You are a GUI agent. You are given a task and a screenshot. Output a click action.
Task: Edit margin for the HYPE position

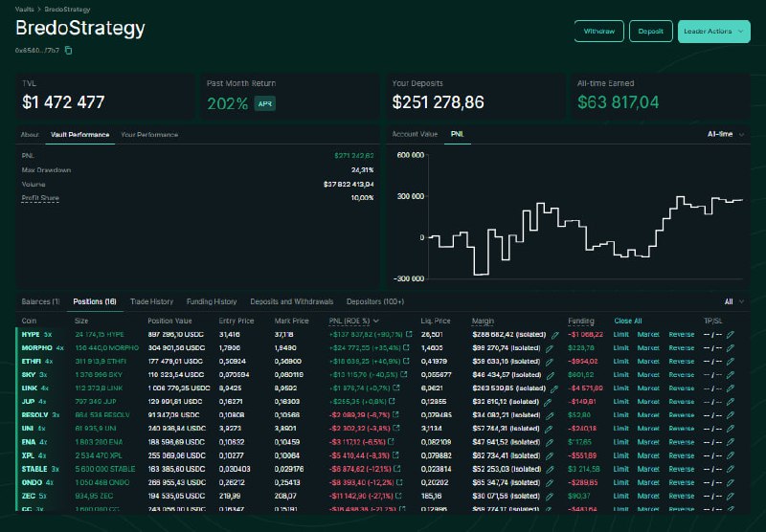tap(555, 335)
